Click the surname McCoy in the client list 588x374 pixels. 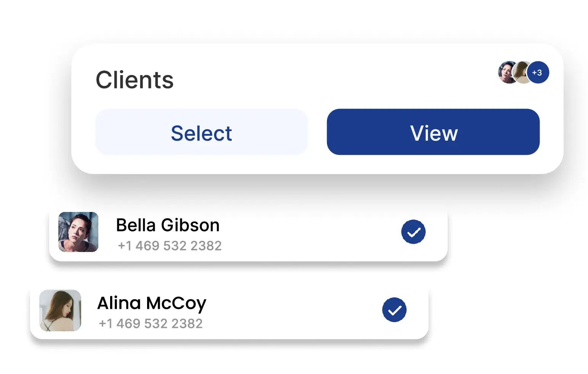click(176, 303)
